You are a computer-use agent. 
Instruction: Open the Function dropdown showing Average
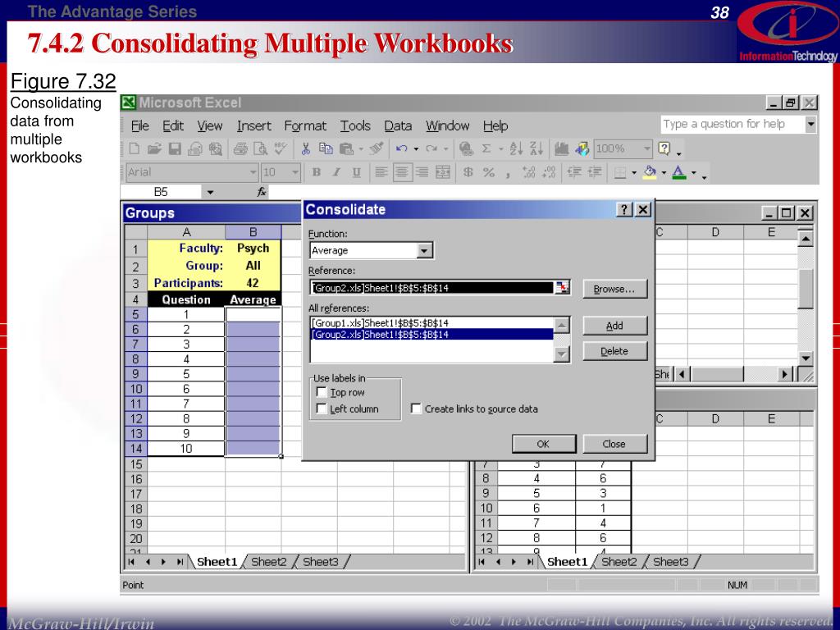pyautogui.click(x=424, y=250)
